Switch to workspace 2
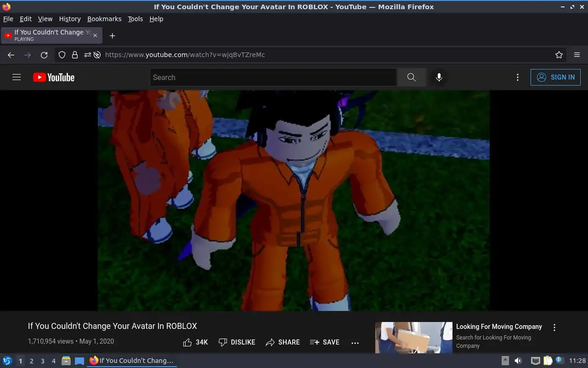Viewport: 588px width, 368px height. click(31, 361)
